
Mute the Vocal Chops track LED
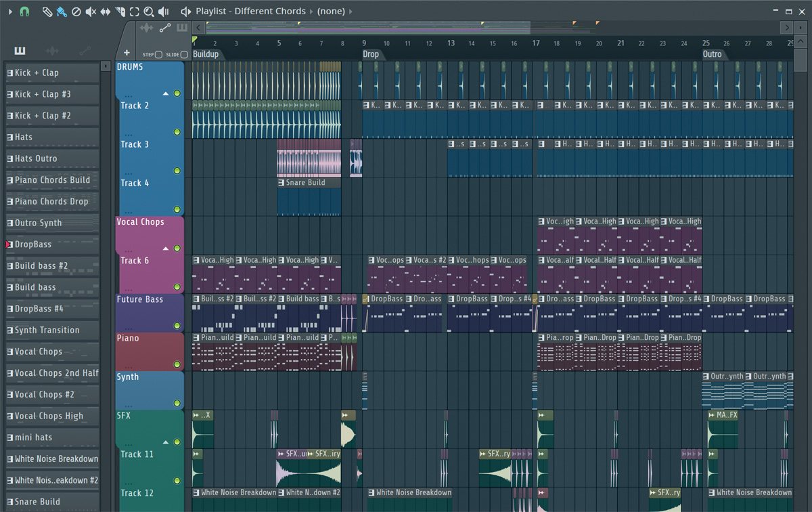click(177, 248)
